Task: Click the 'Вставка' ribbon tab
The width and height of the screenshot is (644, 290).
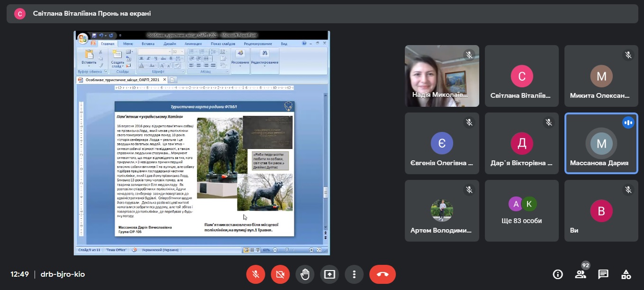Action: [148, 44]
